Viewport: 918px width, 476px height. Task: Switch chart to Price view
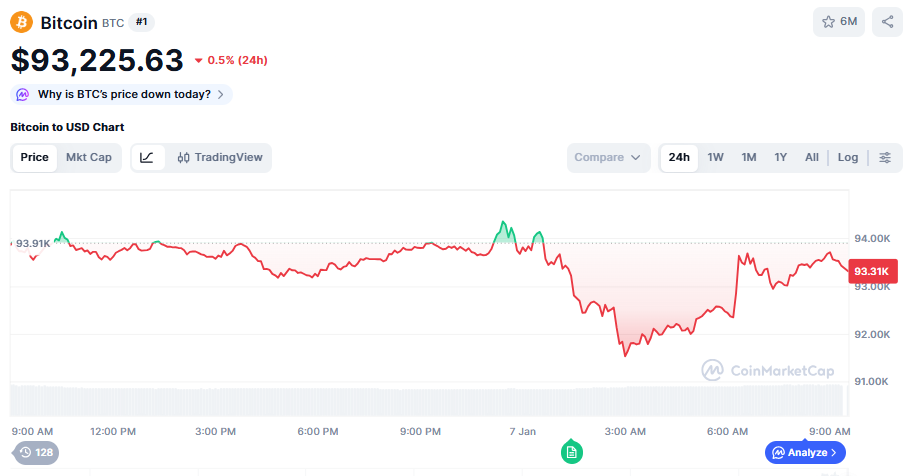coord(35,157)
